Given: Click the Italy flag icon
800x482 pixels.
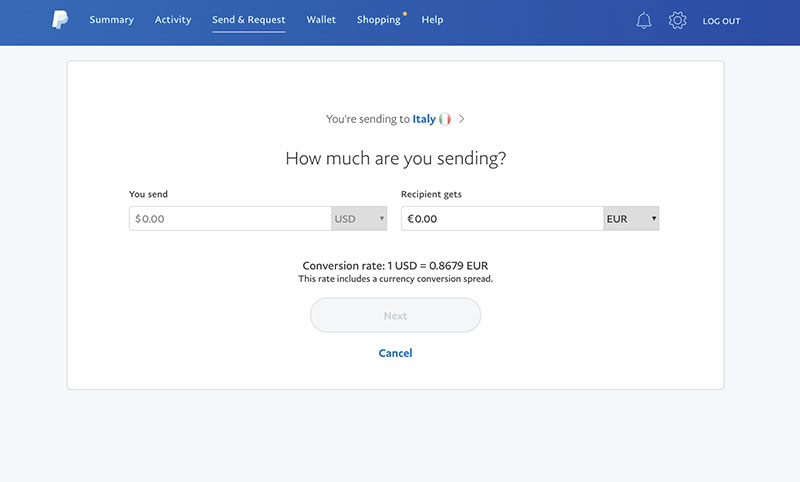Looking at the screenshot, I should 445,119.
